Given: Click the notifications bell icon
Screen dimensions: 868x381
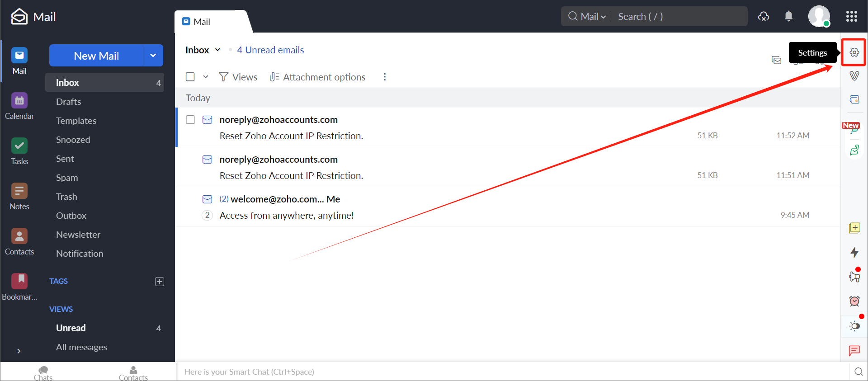Looking at the screenshot, I should pyautogui.click(x=789, y=17).
